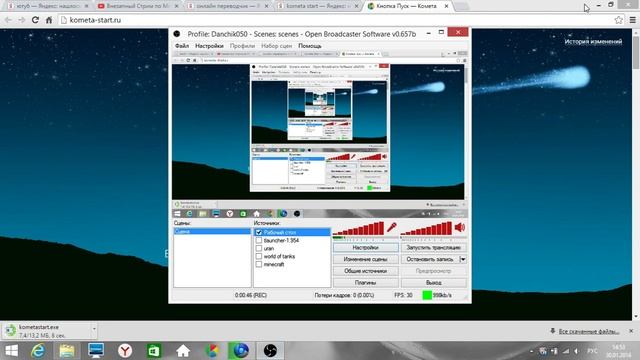Reload the kometa-start.ru page
Image resolution: width=640 pixels, height=360 pixels.
(x=36, y=20)
